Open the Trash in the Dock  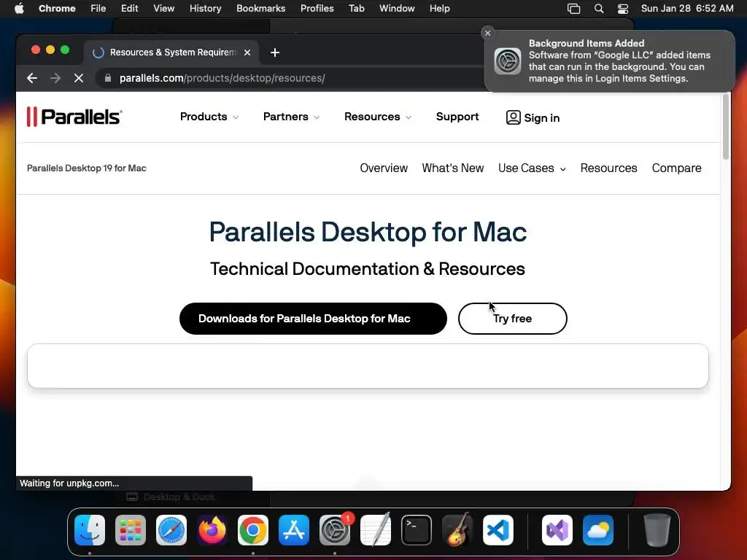tap(657, 530)
